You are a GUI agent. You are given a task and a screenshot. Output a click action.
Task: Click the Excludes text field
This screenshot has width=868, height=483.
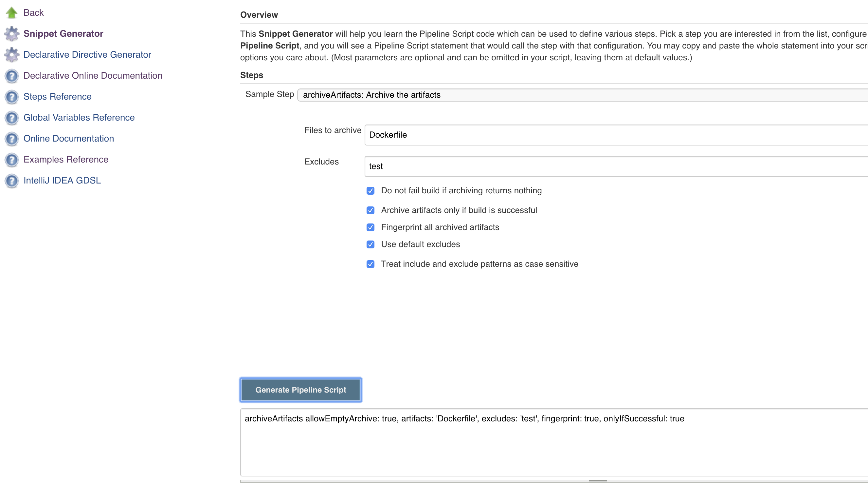(617, 166)
